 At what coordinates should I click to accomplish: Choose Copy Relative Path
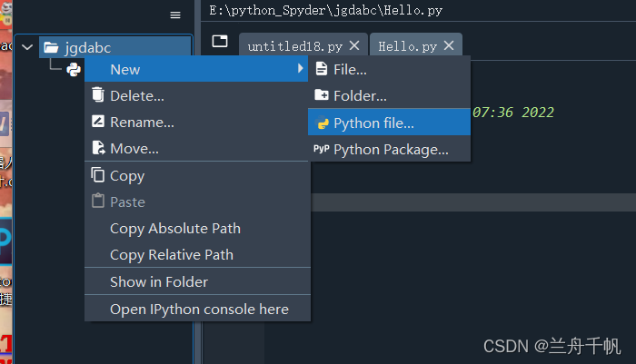tap(172, 255)
